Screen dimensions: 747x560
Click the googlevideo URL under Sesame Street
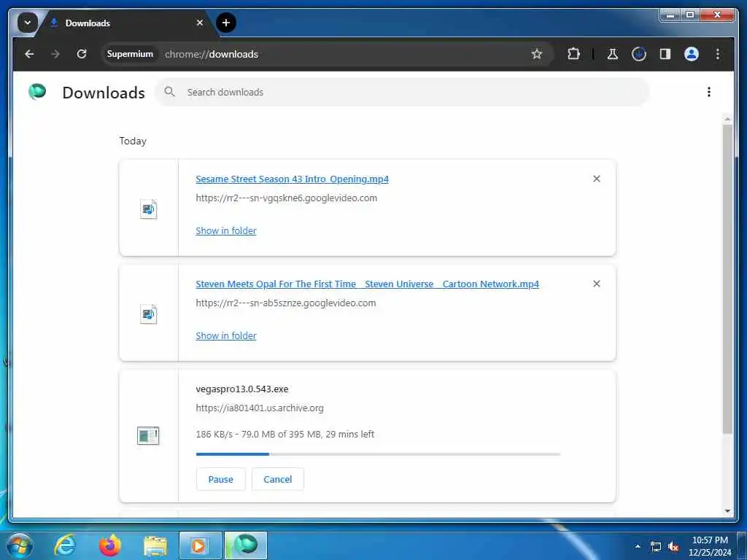click(286, 198)
